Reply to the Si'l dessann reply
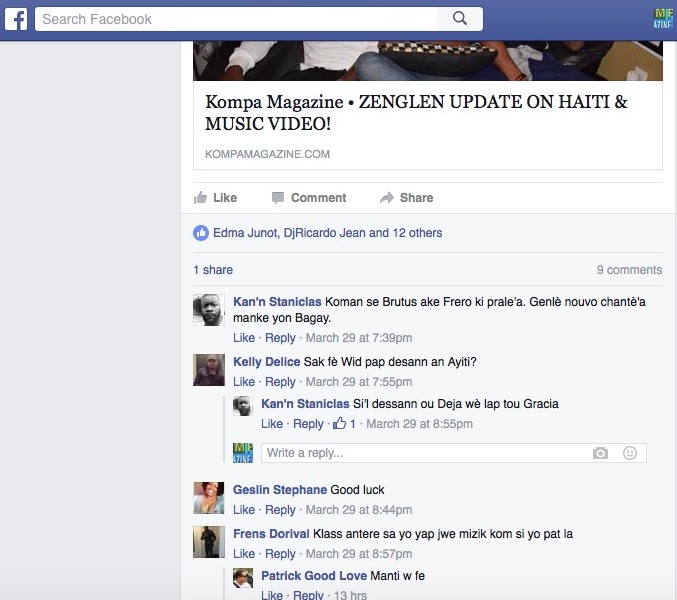Screen dimensions: 677x600 click(308, 424)
